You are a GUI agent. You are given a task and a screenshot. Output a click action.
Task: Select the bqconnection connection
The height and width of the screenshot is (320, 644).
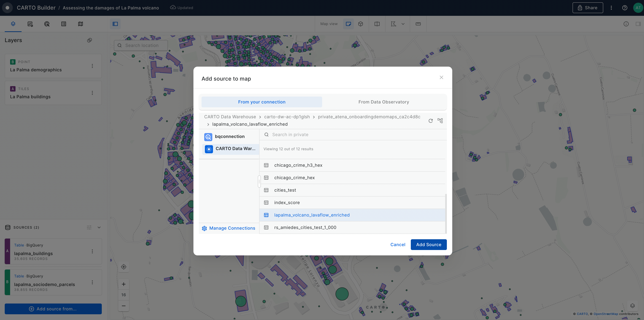(230, 137)
